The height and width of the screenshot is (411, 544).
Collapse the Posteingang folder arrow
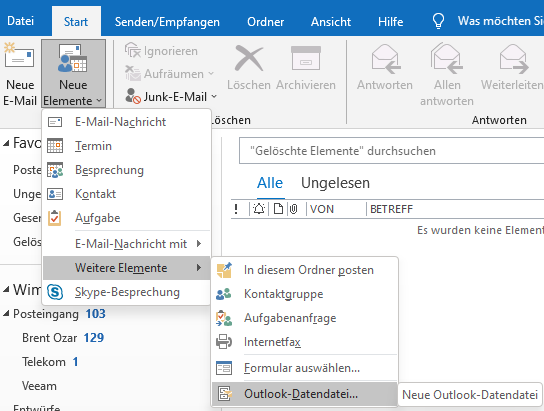coord(6,314)
